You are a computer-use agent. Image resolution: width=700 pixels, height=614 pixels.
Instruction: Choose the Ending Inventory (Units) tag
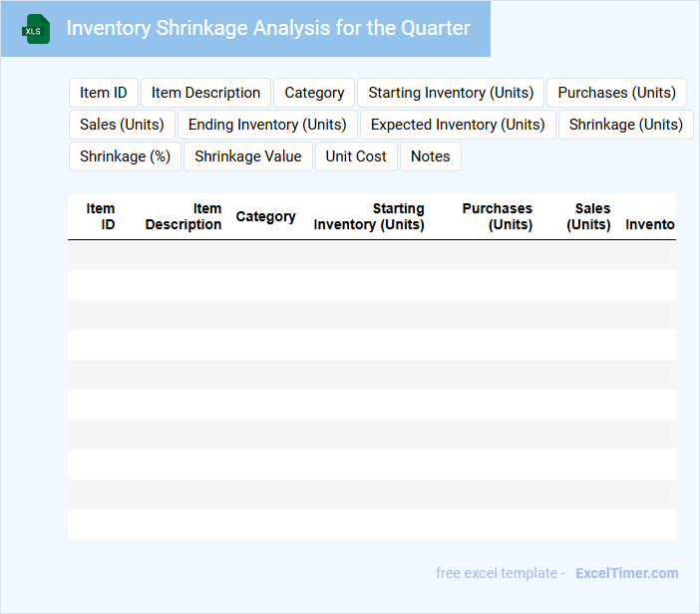pos(267,125)
